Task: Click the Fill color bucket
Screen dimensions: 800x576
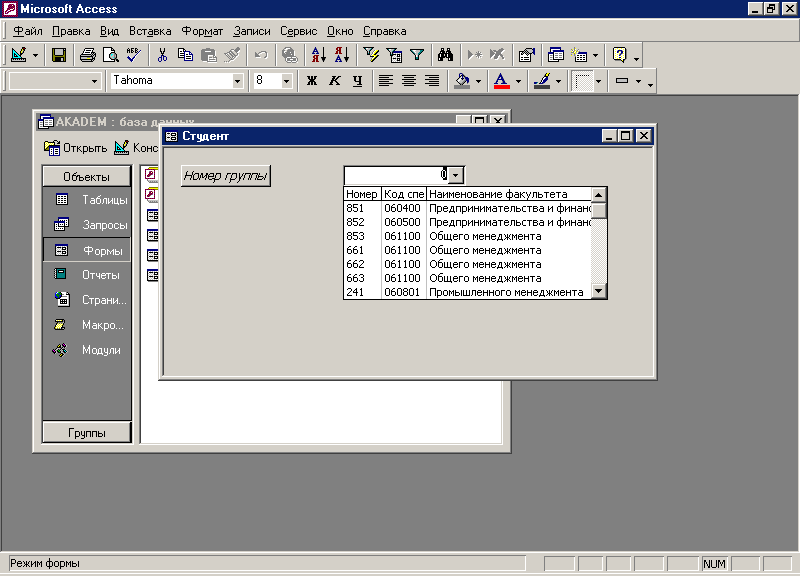Action: (x=462, y=81)
